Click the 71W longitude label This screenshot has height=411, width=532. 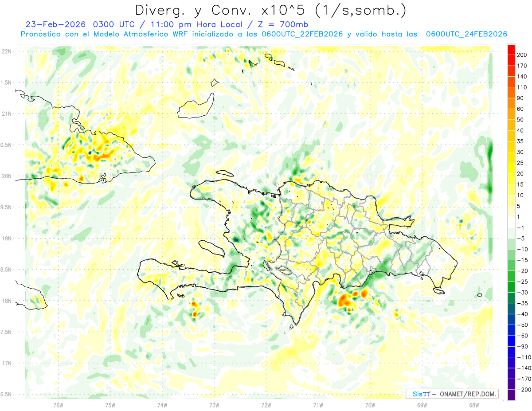(x=318, y=405)
